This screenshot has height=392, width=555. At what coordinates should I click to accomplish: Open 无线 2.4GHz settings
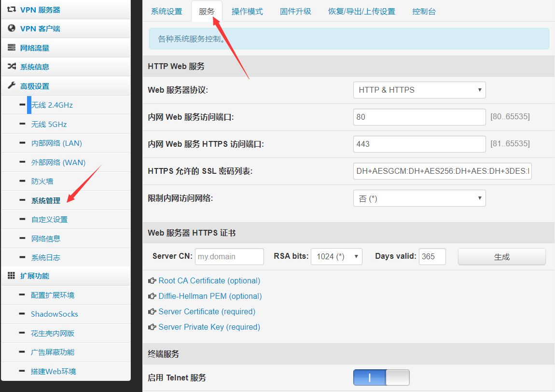pos(52,105)
